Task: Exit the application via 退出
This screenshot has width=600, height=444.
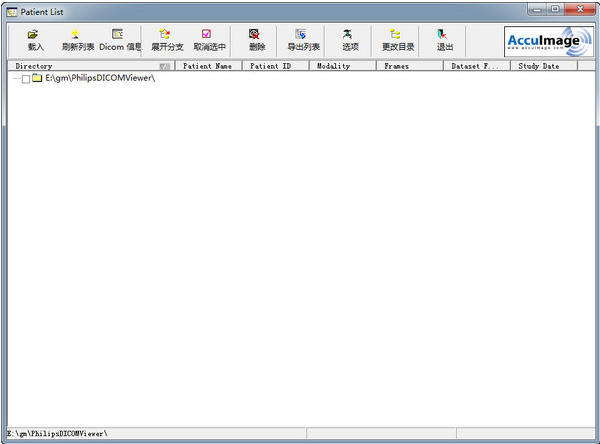Action: pyautogui.click(x=444, y=39)
